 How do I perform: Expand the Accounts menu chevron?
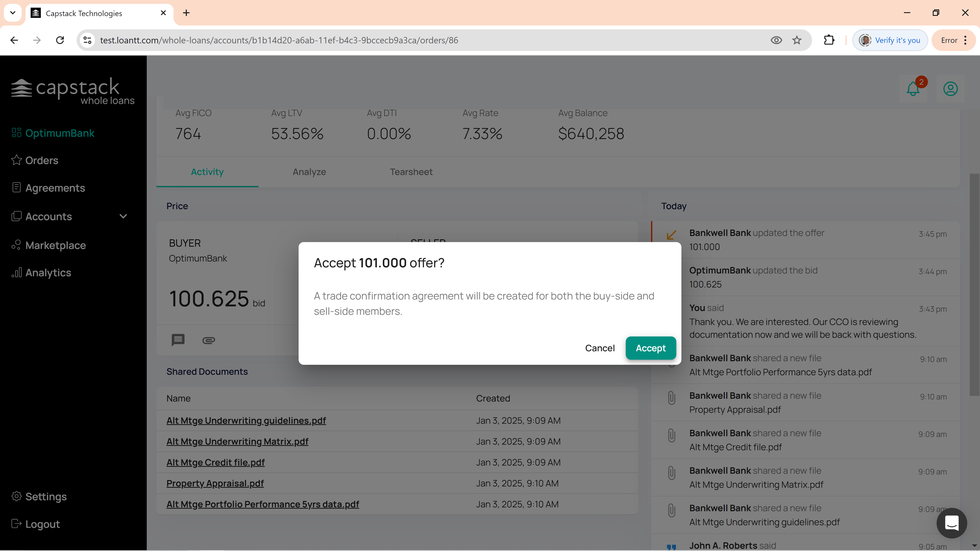point(123,216)
